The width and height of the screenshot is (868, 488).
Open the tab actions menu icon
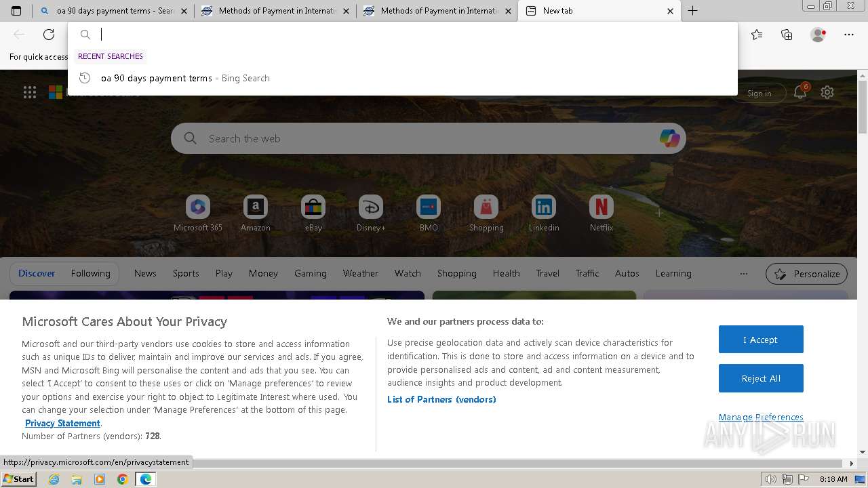[x=16, y=11]
